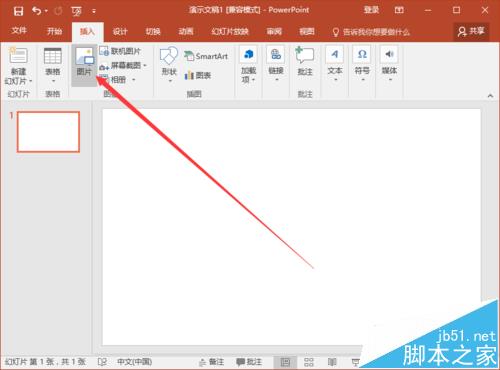Save the presentation with the floppy disk icon
Viewport: 500px width, 370px height.
[x=18, y=11]
